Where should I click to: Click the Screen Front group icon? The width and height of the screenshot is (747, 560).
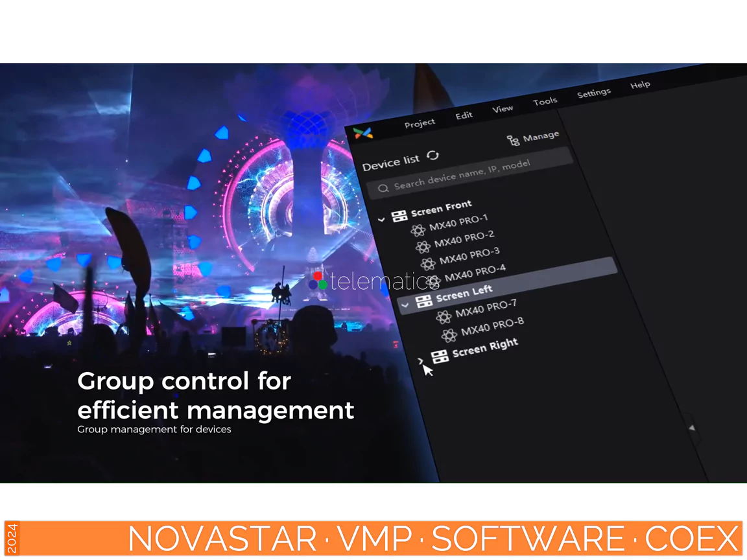(x=399, y=215)
